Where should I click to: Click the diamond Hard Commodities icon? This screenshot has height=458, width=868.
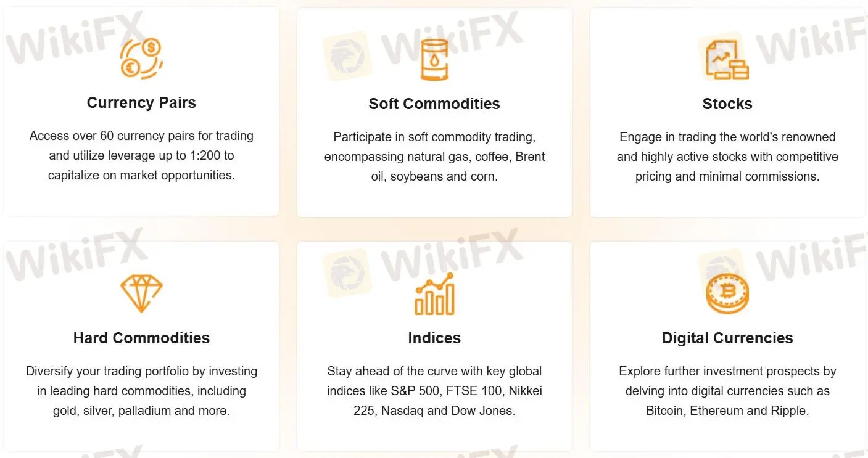tap(141, 293)
